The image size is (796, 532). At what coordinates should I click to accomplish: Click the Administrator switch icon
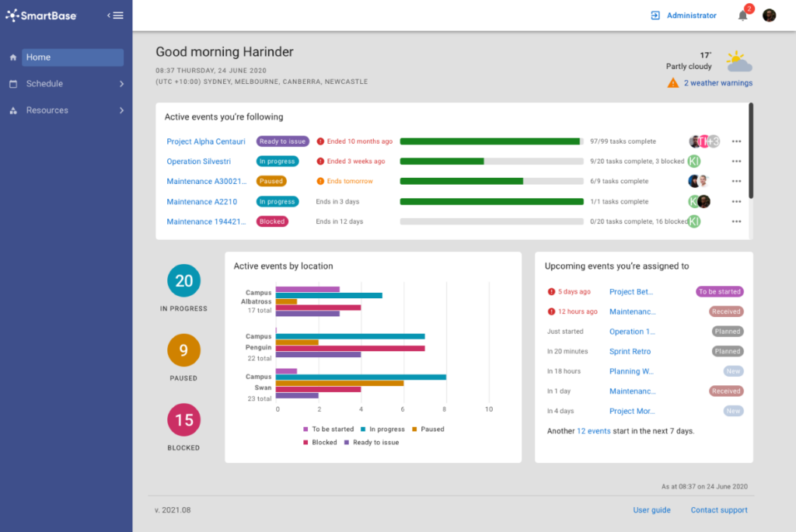pos(655,16)
